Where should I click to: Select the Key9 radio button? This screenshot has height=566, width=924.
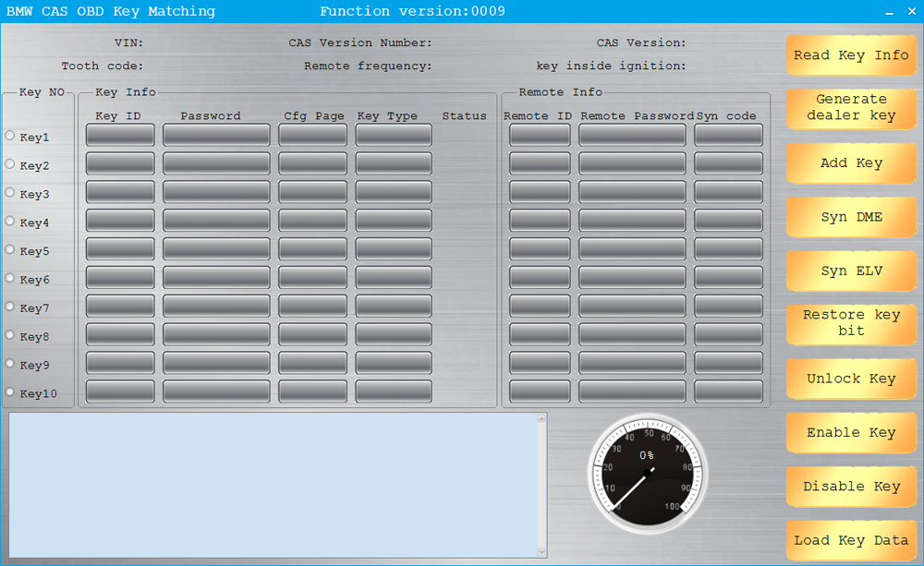coord(10,364)
